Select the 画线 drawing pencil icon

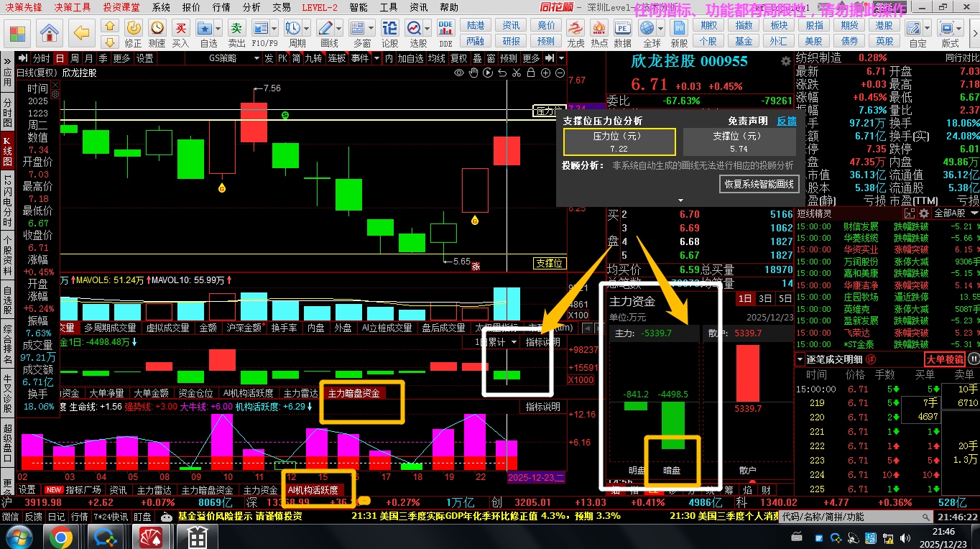coord(326,28)
